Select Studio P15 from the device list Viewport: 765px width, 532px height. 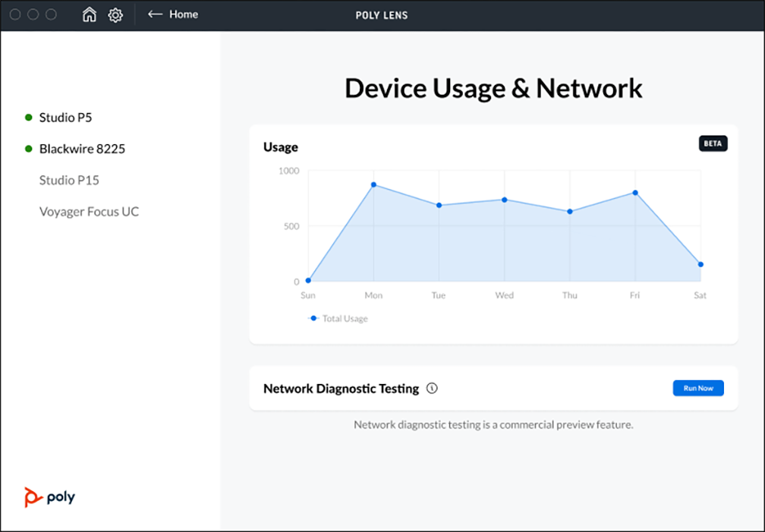[69, 180]
